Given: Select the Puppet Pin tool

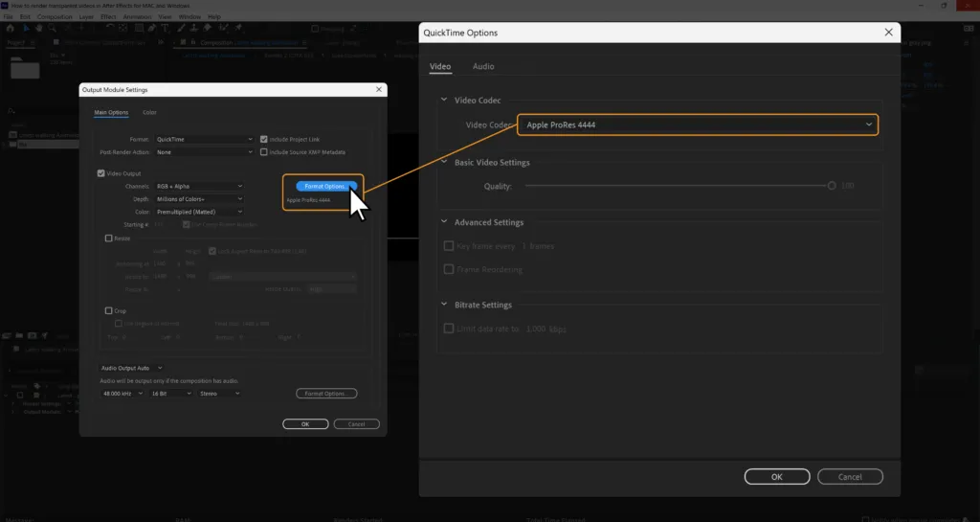Looking at the screenshot, I should (x=238, y=28).
